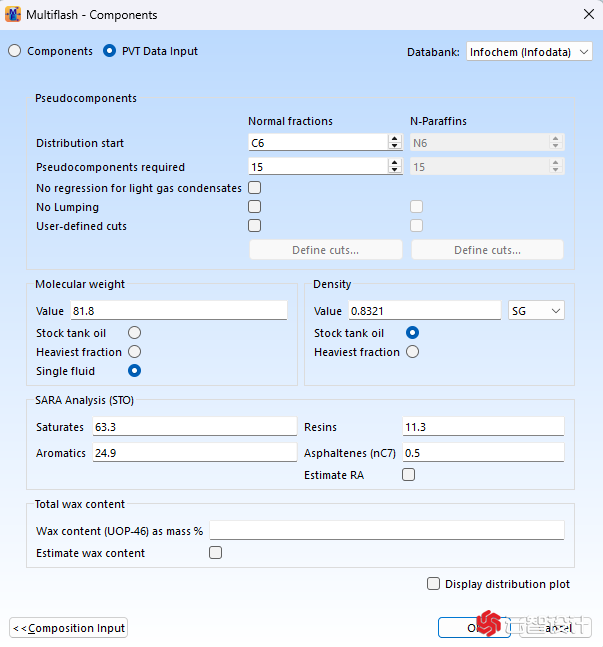Click the Aromatics input field
The image size is (603, 647).
click(x=194, y=453)
